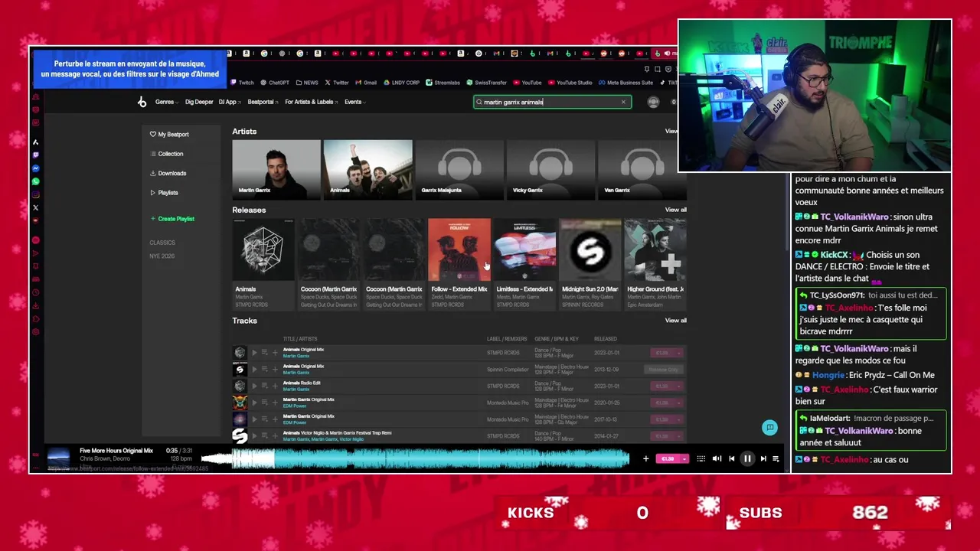Open the Higher Ground release cover
Screen dimensions: 980x551
(x=655, y=249)
